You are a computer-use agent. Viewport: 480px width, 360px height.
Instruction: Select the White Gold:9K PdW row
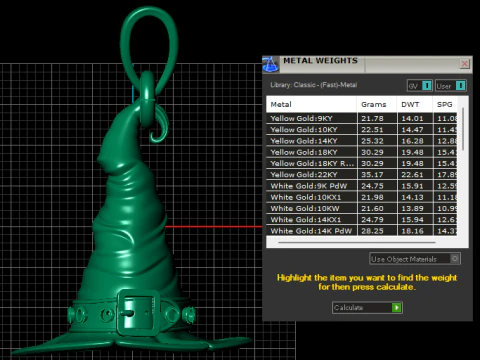point(362,186)
